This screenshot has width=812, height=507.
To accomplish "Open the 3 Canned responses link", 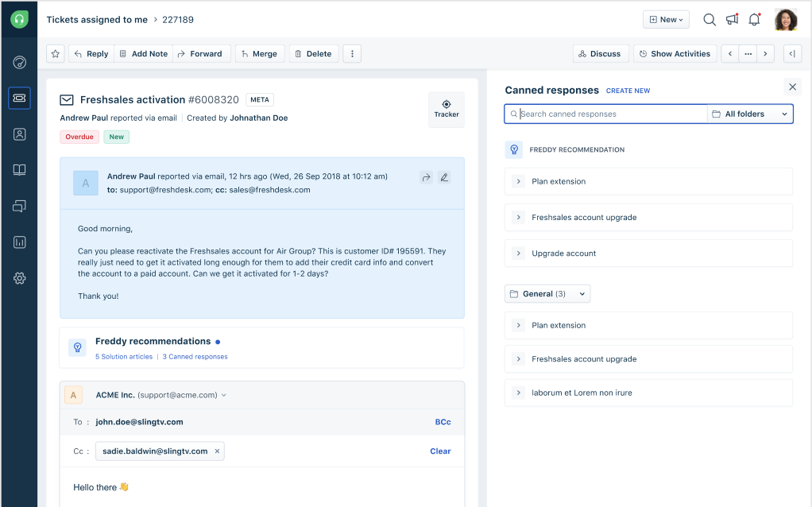I will pyautogui.click(x=195, y=357).
